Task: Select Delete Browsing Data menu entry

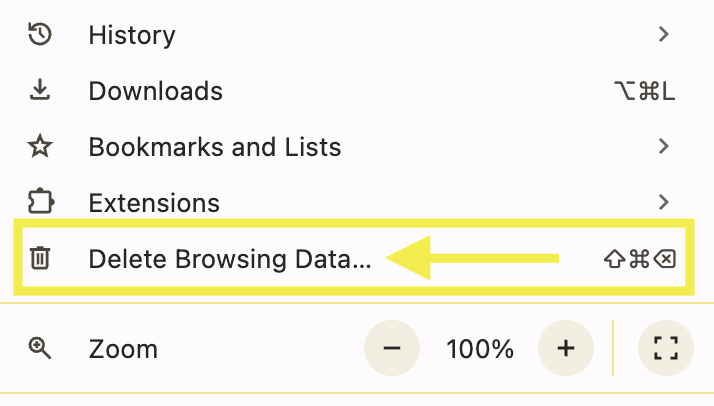Action: [x=229, y=259]
